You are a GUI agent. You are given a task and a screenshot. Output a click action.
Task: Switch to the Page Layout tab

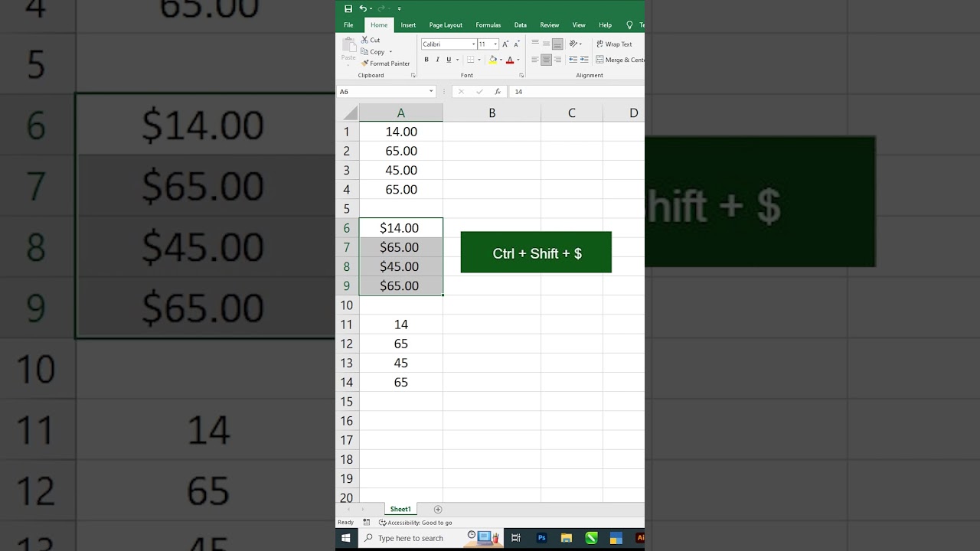(446, 25)
